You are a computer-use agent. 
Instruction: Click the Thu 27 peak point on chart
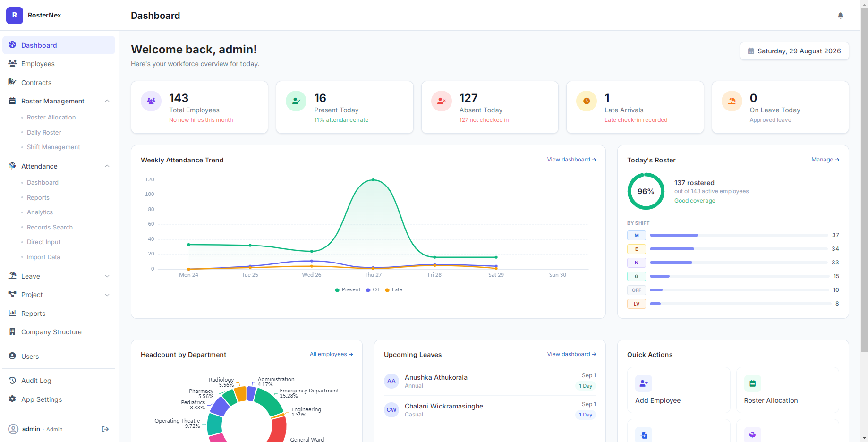pyautogui.click(x=373, y=180)
